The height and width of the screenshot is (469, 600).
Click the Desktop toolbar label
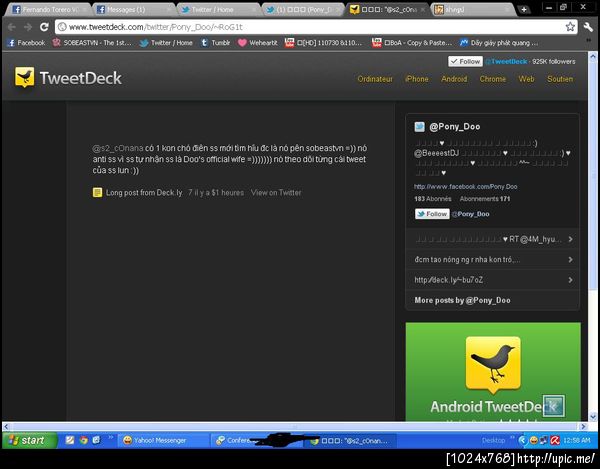493,440
